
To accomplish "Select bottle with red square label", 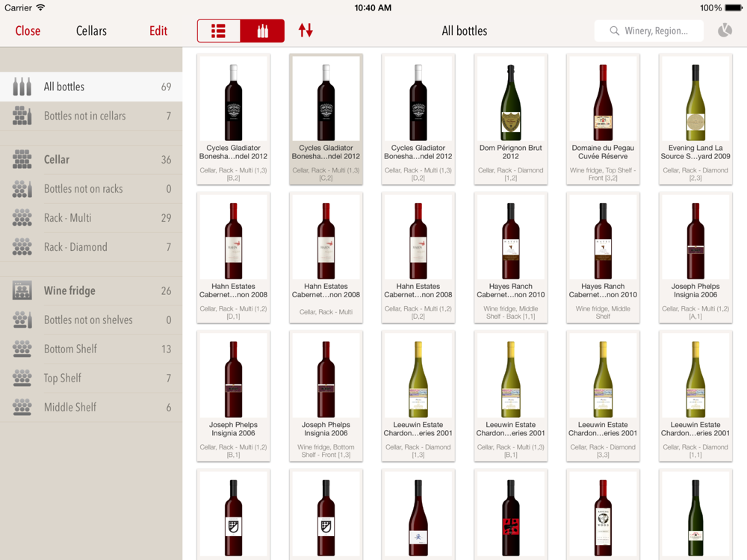I will pos(511,514).
